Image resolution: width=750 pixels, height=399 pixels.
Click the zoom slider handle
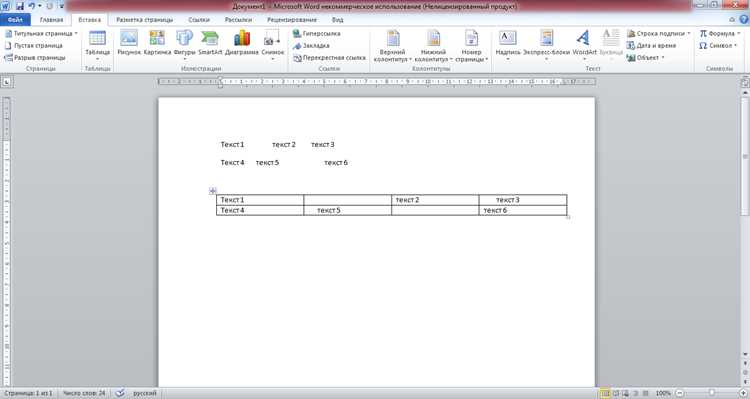[x=712, y=393]
